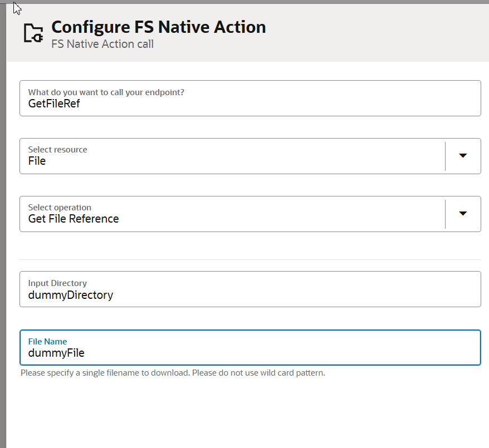Viewport: 489px width, 448px height.
Task: Click the 'Get File Reference' operation value
Action: (x=74, y=219)
